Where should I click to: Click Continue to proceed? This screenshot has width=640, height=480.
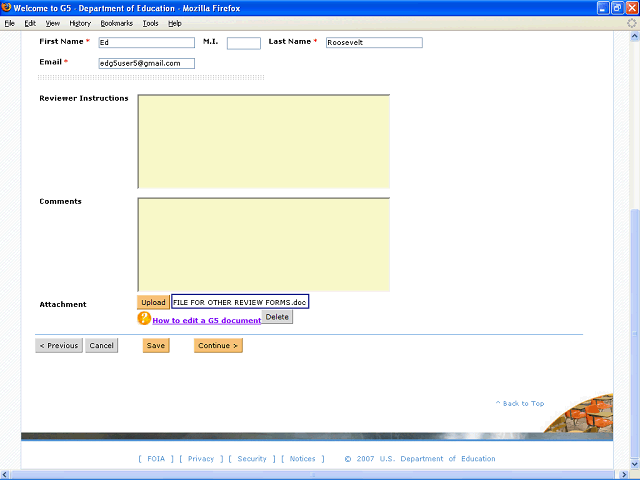point(218,345)
